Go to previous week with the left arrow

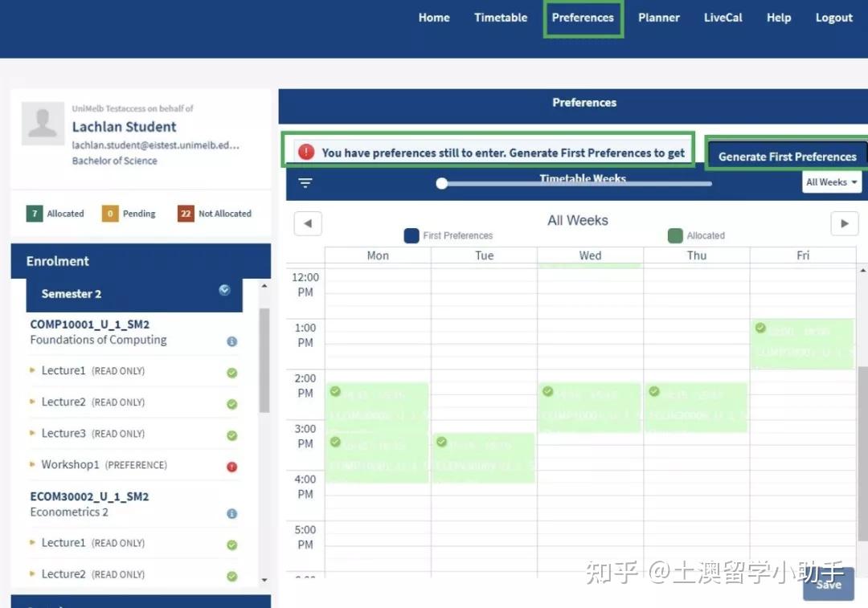coord(308,223)
